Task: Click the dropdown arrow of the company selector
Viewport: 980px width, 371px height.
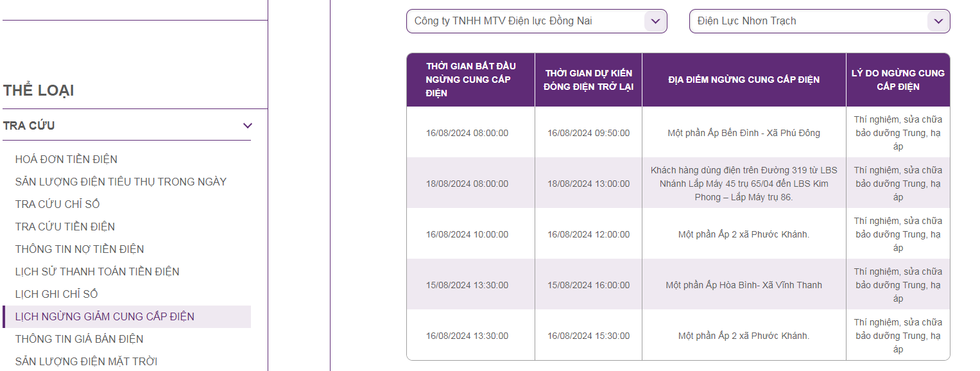Action: coord(655,21)
